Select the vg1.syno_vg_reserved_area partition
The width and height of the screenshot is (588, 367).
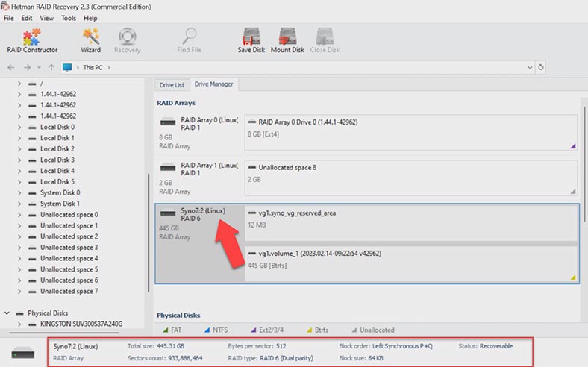(x=411, y=223)
